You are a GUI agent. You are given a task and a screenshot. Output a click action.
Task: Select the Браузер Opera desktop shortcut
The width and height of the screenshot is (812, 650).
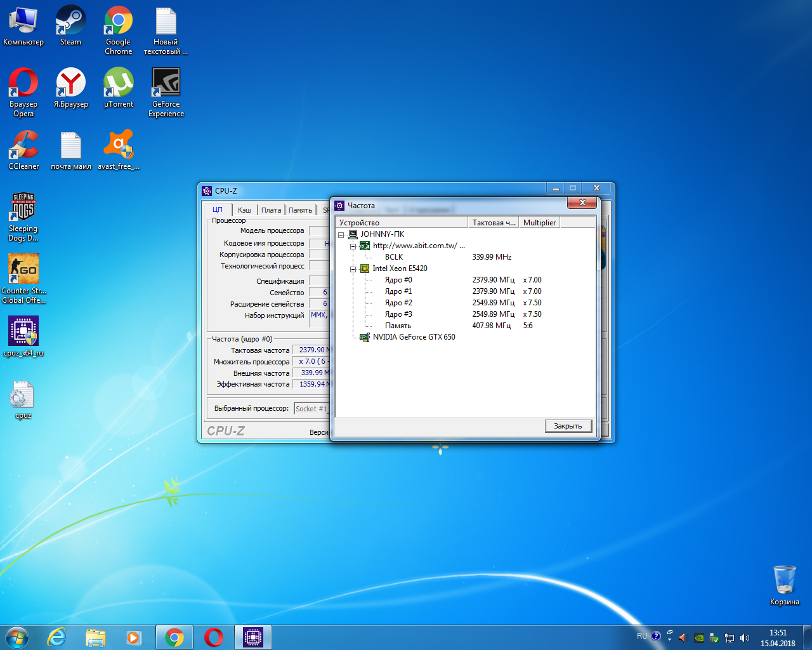click(x=23, y=93)
